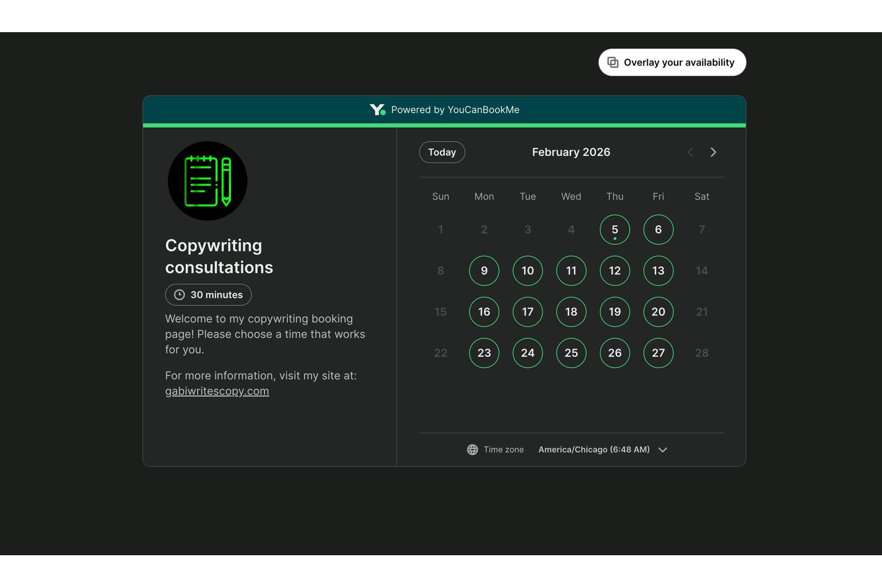Click the Overlay your availability button
This screenshot has height=588, width=882.
672,63
